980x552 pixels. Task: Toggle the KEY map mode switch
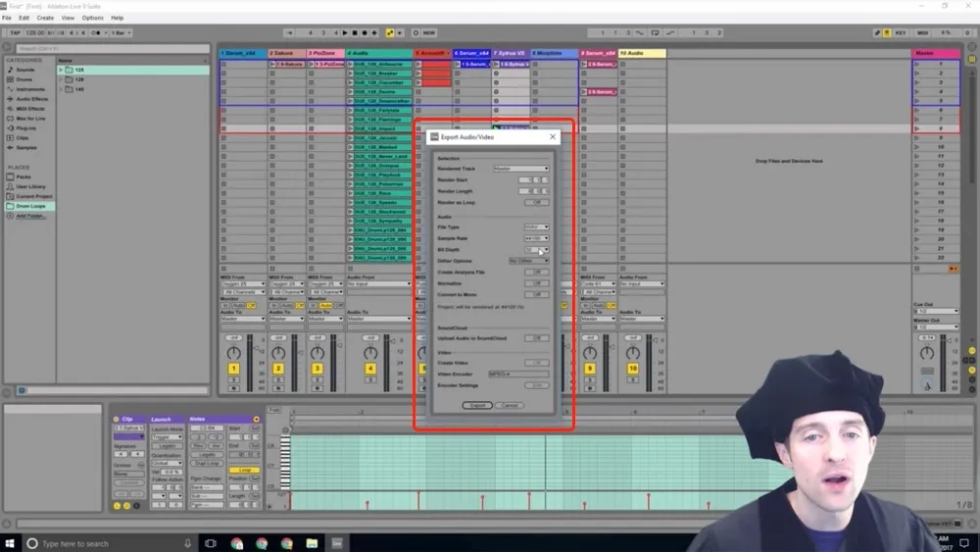click(900, 32)
